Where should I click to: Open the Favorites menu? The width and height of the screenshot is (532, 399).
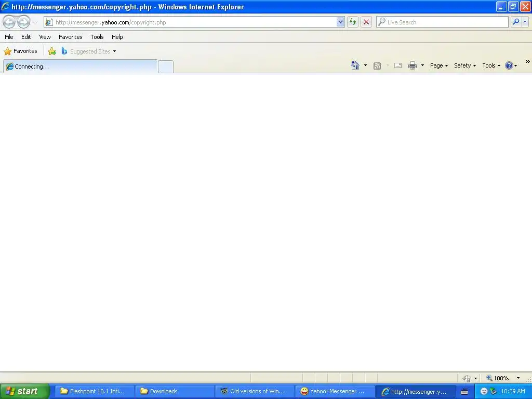click(70, 37)
